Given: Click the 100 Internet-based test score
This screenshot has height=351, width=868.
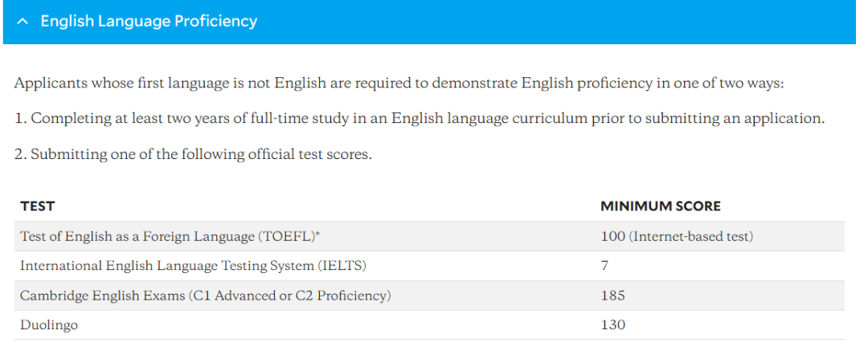Looking at the screenshot, I should point(677,236).
